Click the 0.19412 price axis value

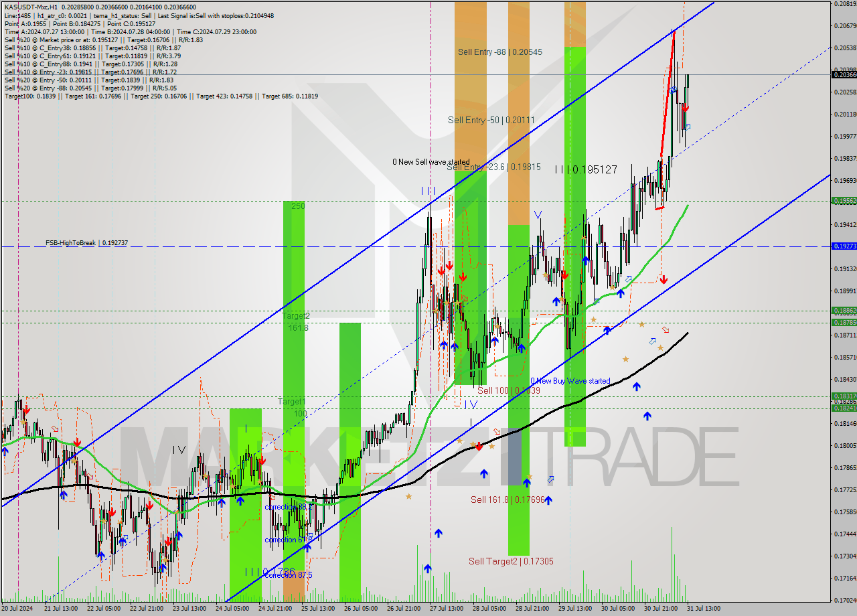click(x=845, y=224)
